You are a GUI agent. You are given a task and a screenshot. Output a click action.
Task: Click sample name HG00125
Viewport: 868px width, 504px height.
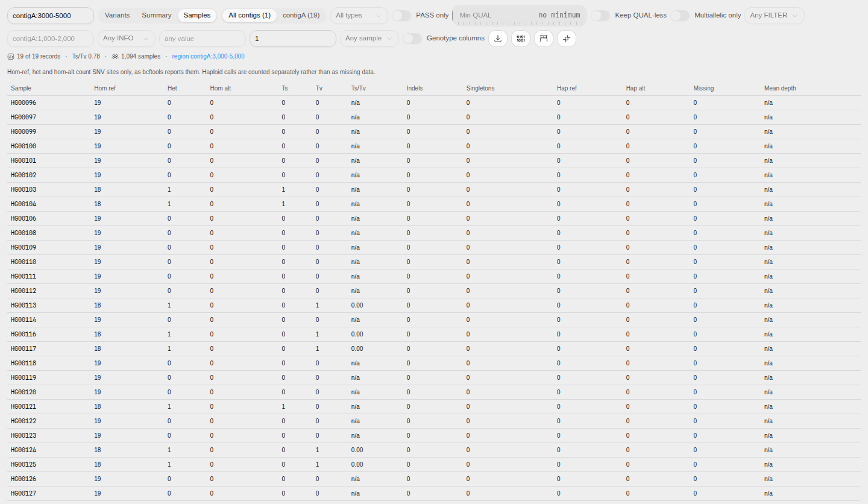click(24, 465)
